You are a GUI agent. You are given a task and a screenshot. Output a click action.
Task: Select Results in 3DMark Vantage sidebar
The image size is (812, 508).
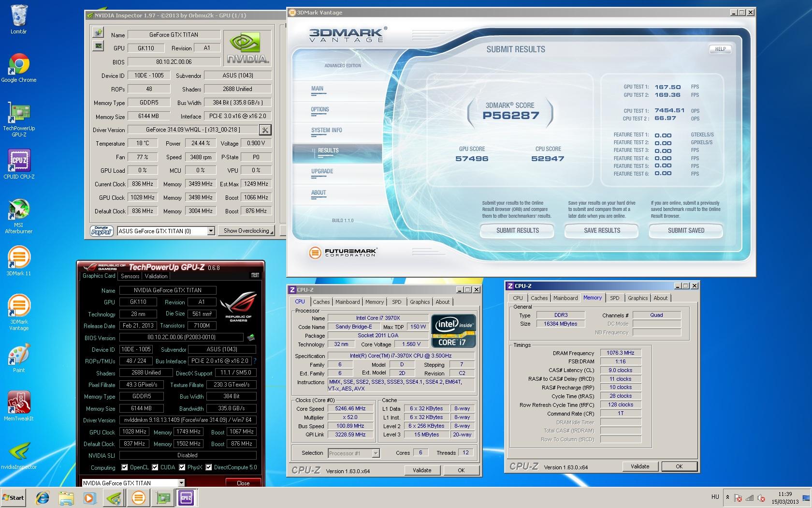click(x=337, y=153)
